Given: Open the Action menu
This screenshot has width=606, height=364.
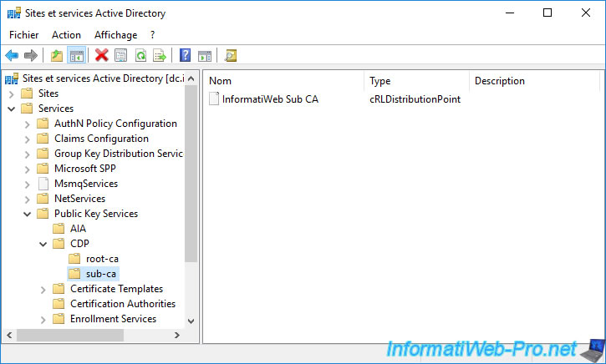Looking at the screenshot, I should coord(67,35).
